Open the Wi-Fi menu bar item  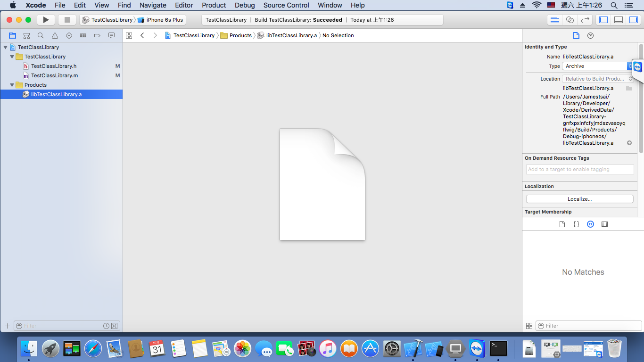[537, 5]
